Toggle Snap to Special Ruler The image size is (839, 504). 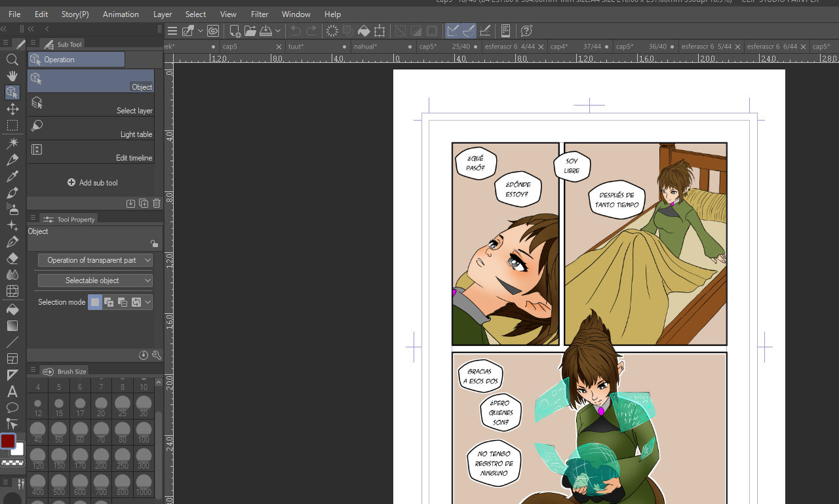pos(469,31)
